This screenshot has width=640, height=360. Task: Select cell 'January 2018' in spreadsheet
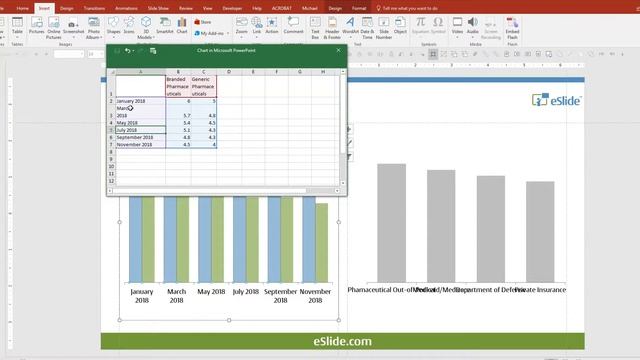pos(140,101)
